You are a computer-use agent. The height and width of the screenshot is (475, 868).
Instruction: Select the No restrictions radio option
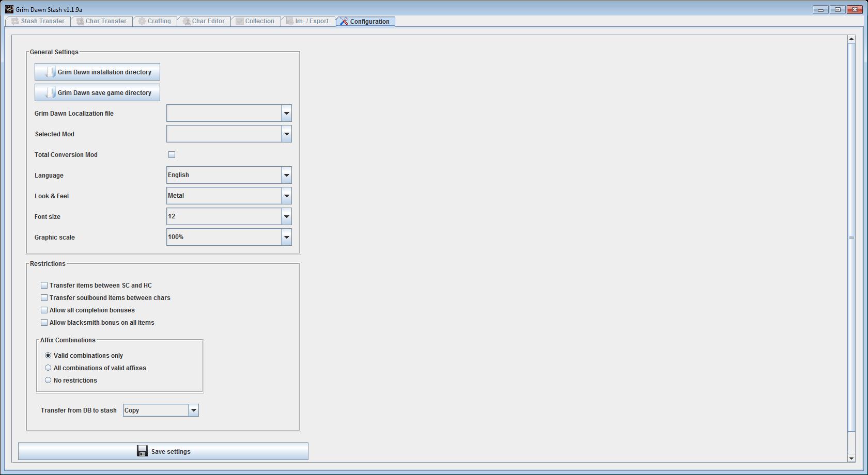[48, 380]
